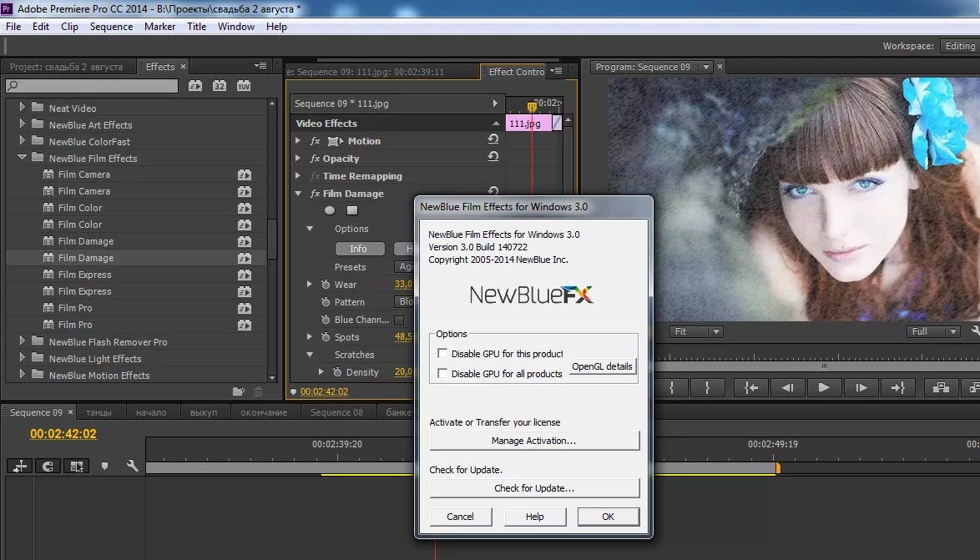Click the Effects search field
The width and height of the screenshot is (980, 560).
(x=92, y=86)
